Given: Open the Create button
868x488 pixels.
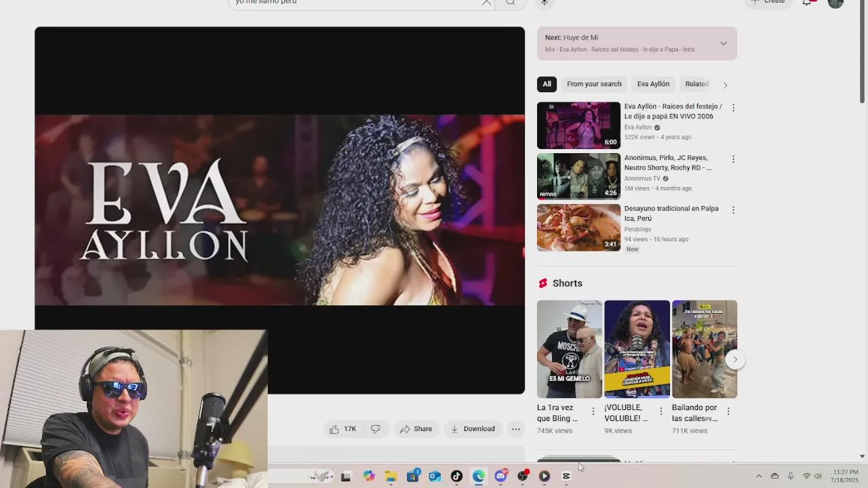Looking at the screenshot, I should coord(768,2).
